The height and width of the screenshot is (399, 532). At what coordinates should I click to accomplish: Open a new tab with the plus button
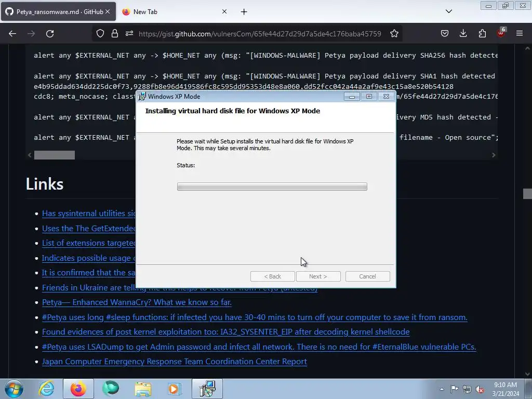pyautogui.click(x=244, y=12)
